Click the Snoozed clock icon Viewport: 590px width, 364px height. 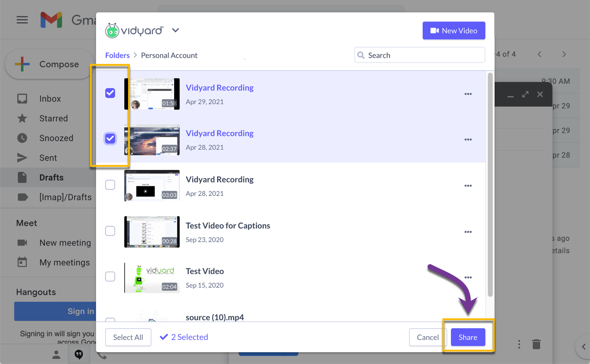click(22, 138)
